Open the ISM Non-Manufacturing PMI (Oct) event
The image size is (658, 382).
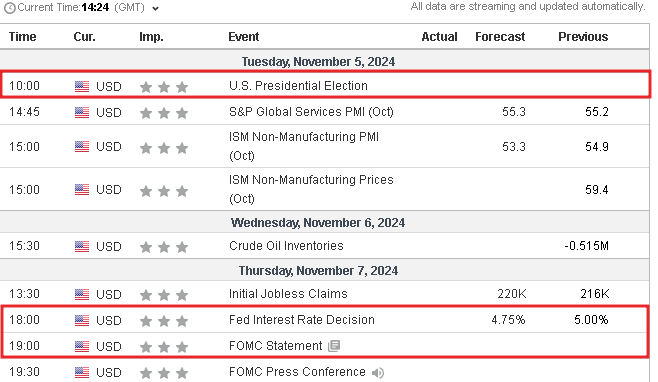(304, 146)
